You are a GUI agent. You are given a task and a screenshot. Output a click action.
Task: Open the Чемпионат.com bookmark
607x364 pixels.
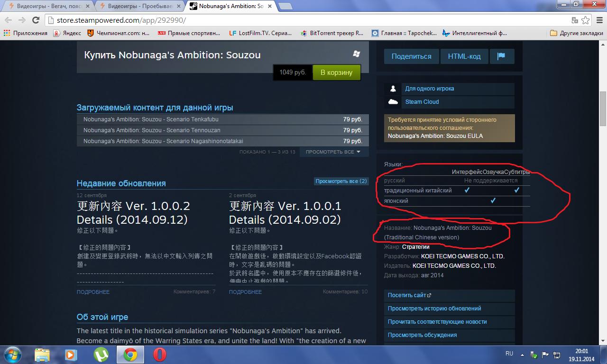pos(118,33)
